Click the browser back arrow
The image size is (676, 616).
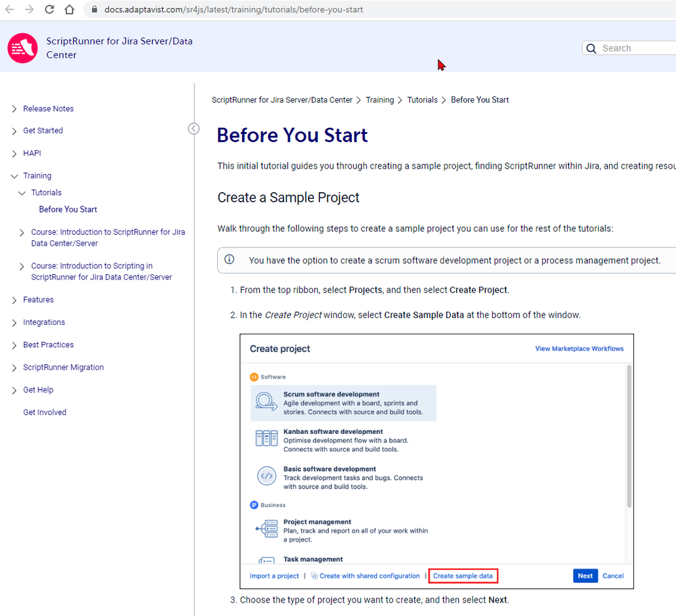(9, 9)
